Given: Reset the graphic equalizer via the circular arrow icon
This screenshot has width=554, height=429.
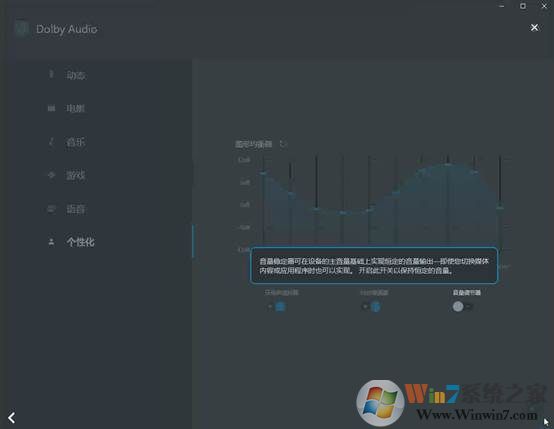Looking at the screenshot, I should pyautogui.click(x=283, y=144).
